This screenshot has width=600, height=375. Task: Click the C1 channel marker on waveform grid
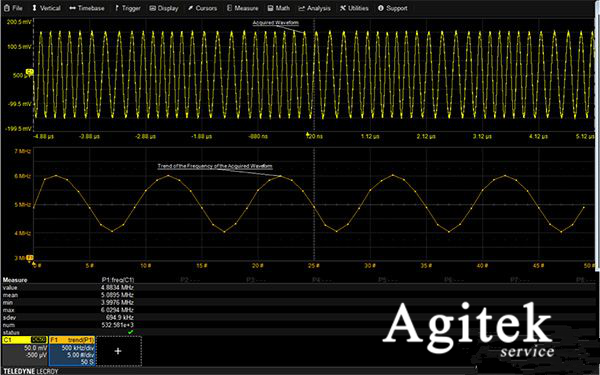click(x=29, y=72)
